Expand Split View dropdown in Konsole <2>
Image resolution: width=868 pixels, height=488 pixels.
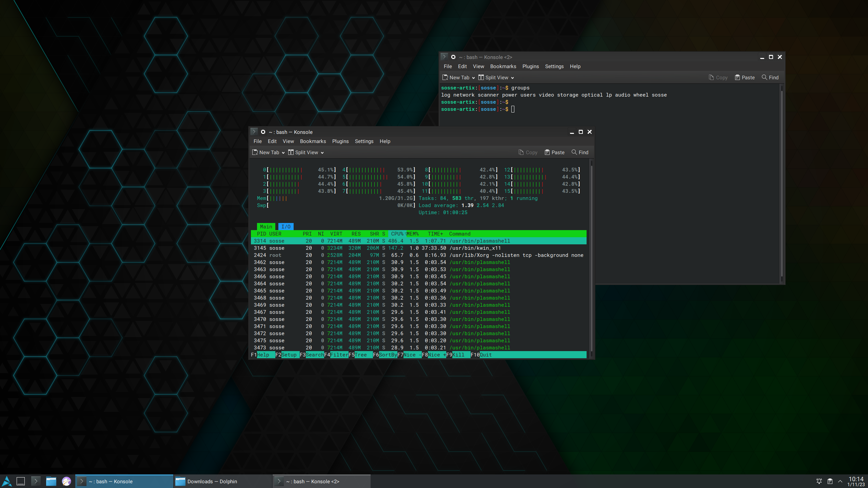click(512, 78)
